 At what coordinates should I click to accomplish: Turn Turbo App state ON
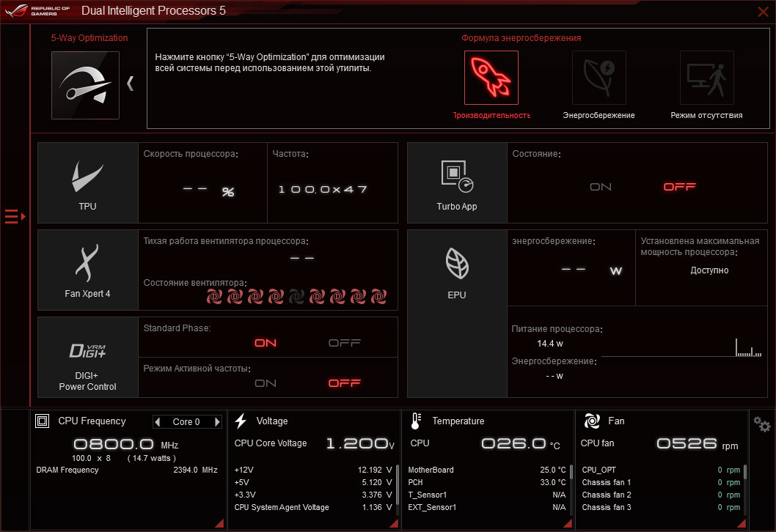click(x=600, y=187)
